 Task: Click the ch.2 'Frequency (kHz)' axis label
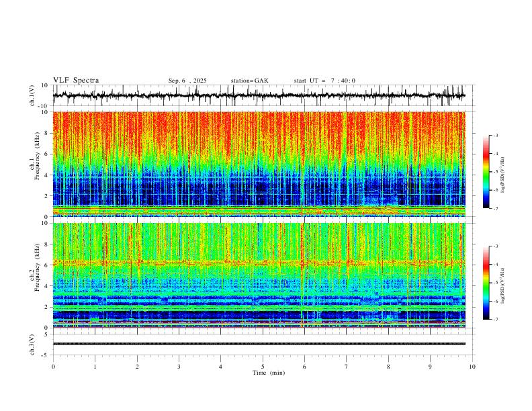click(x=38, y=267)
